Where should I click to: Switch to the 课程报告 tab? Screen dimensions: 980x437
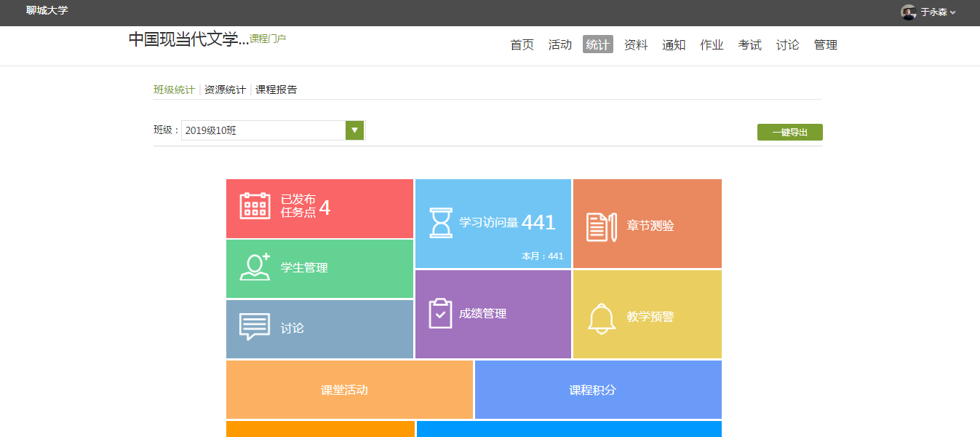click(x=276, y=90)
